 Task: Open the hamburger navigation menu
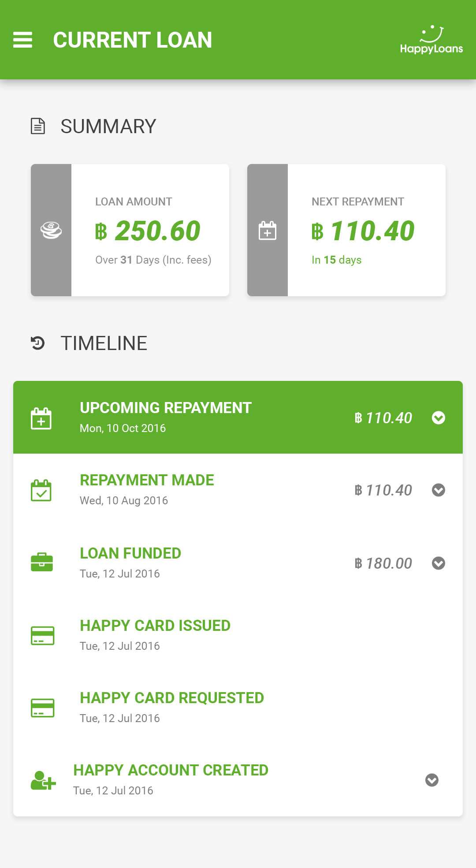click(22, 40)
